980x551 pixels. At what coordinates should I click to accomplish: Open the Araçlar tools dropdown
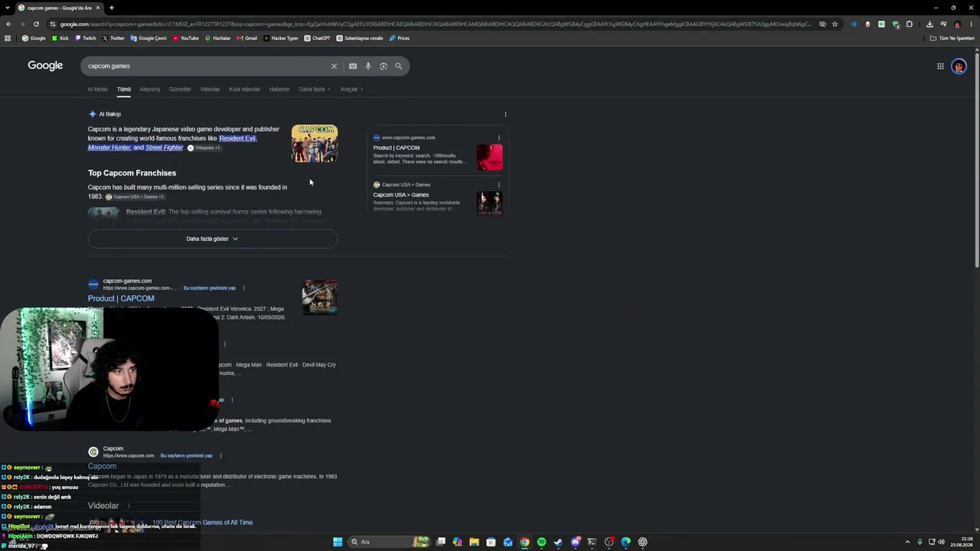pos(352,90)
